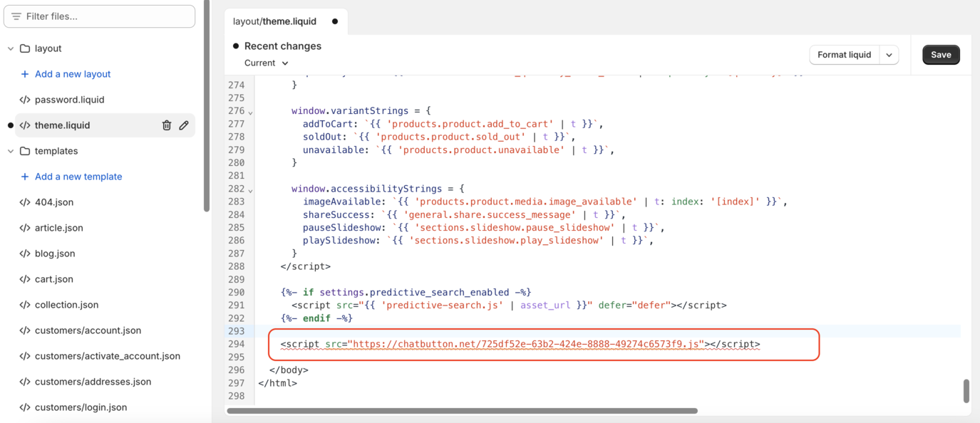Collapse the templates folder chevron
This screenshot has height=423, width=980.
point(11,151)
